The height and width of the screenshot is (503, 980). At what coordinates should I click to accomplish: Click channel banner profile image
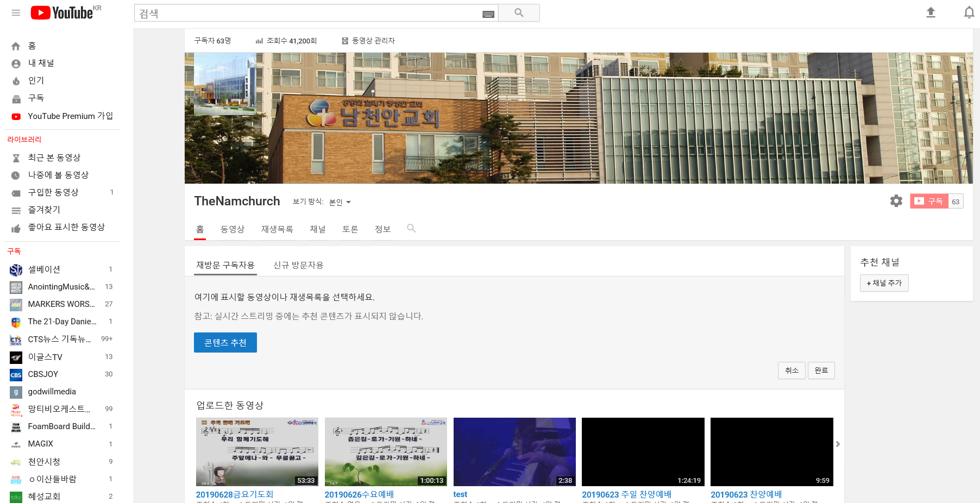coord(225,84)
